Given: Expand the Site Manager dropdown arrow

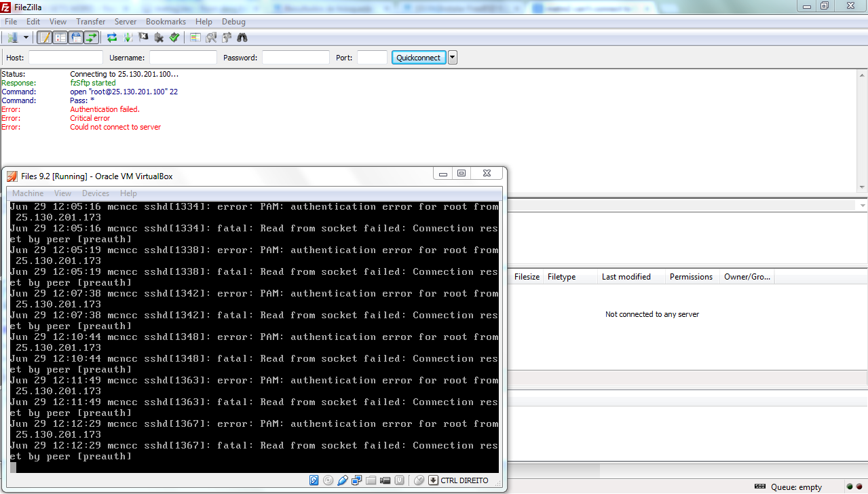Looking at the screenshot, I should click(x=26, y=37).
